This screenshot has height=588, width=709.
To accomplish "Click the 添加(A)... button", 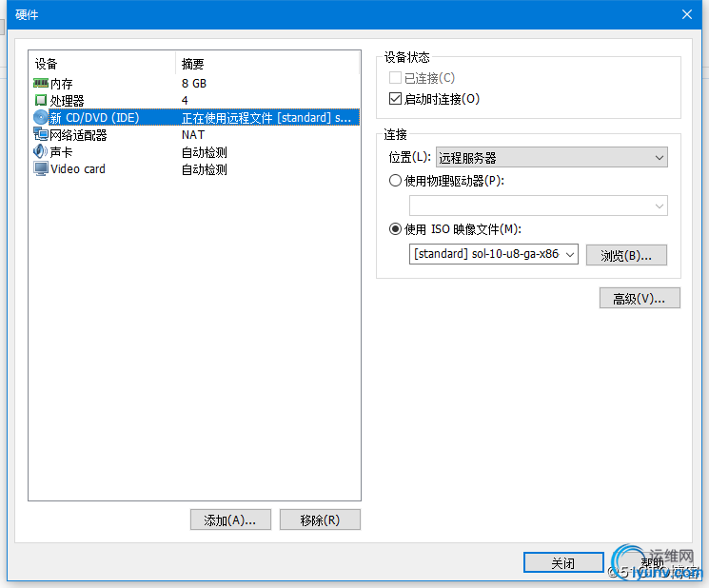I will [230, 519].
